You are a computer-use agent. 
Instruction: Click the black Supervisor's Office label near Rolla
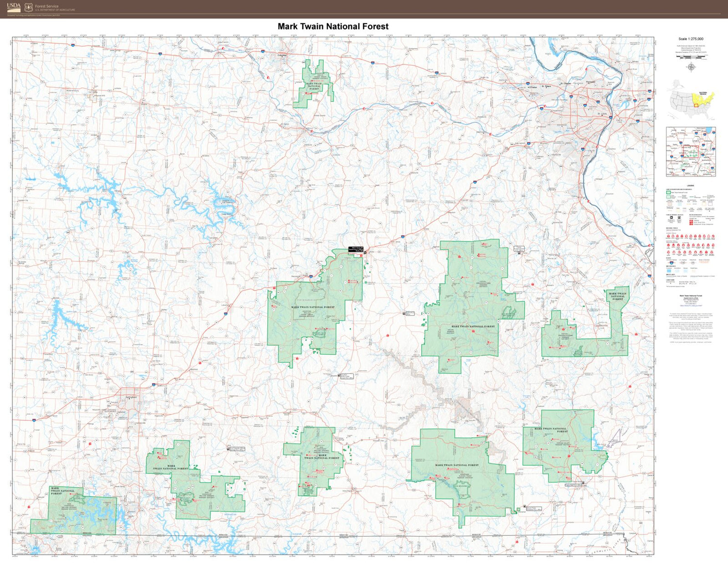pyautogui.click(x=357, y=248)
